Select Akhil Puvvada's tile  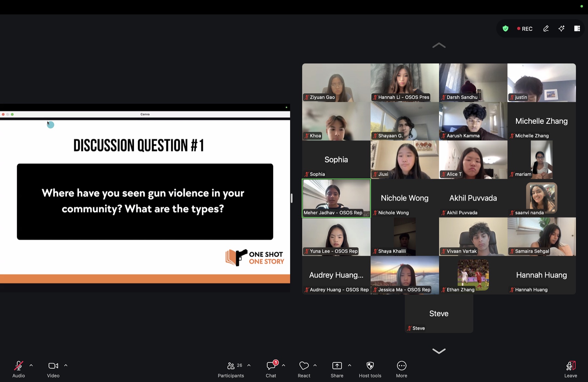coord(473,198)
